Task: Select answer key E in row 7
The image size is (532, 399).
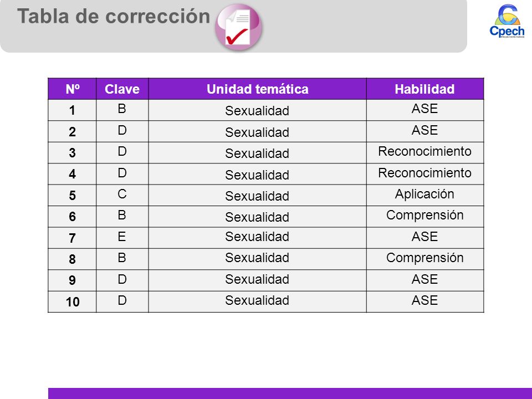Action: (x=122, y=237)
